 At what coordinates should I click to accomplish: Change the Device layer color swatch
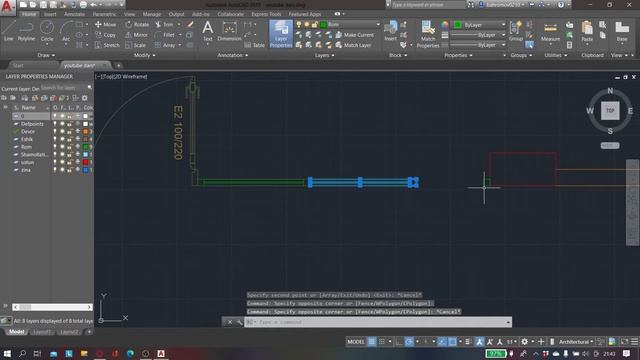click(x=86, y=131)
